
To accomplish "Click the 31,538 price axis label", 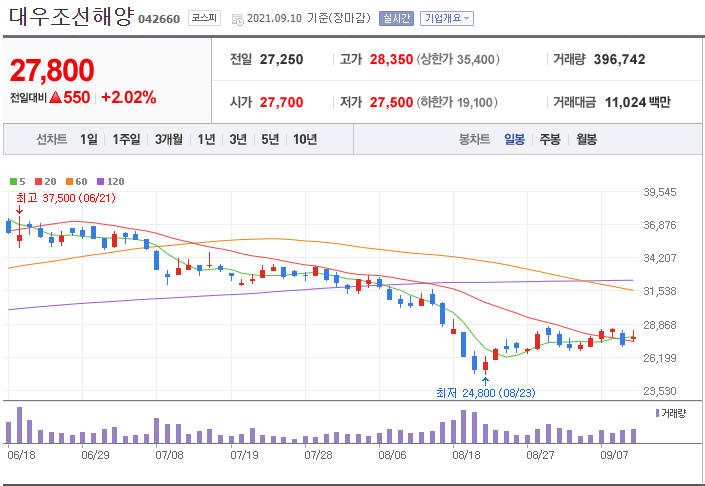I will pos(660,291).
